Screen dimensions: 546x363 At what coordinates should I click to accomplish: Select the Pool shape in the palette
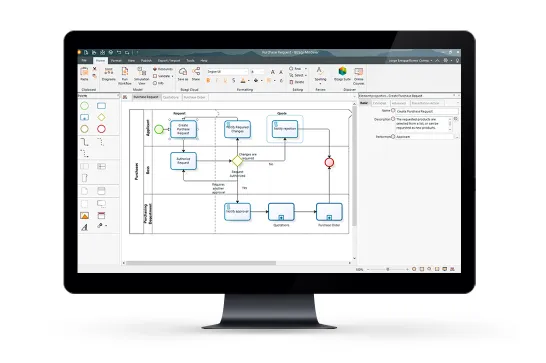tap(84, 166)
